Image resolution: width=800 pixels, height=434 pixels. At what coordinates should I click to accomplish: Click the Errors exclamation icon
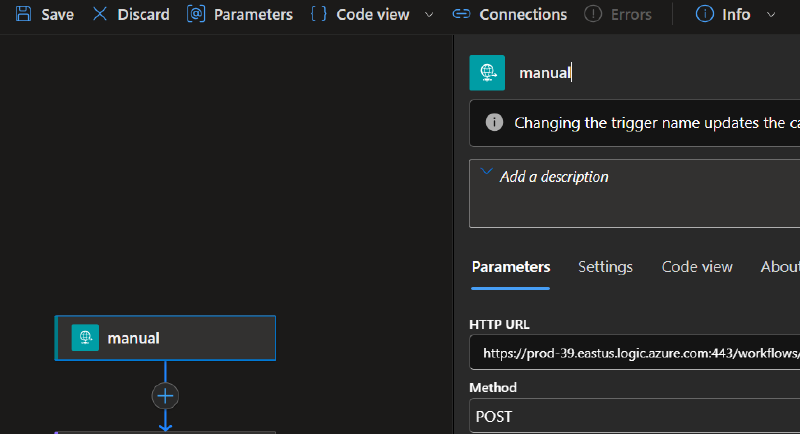click(x=593, y=14)
